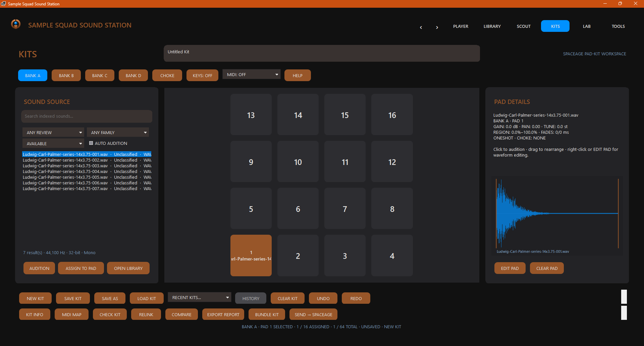Switch to the LIBRARY tab

(x=492, y=26)
